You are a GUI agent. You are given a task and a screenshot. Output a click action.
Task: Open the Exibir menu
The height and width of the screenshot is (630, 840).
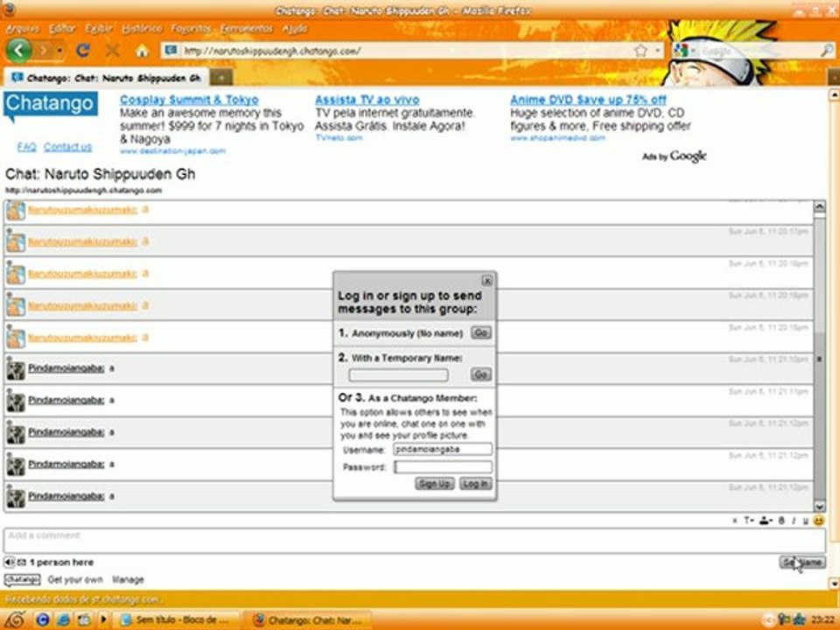coord(99,28)
